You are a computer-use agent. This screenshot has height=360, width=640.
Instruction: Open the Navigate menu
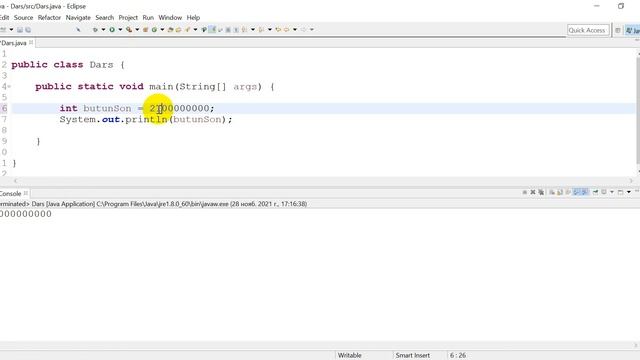click(78, 18)
